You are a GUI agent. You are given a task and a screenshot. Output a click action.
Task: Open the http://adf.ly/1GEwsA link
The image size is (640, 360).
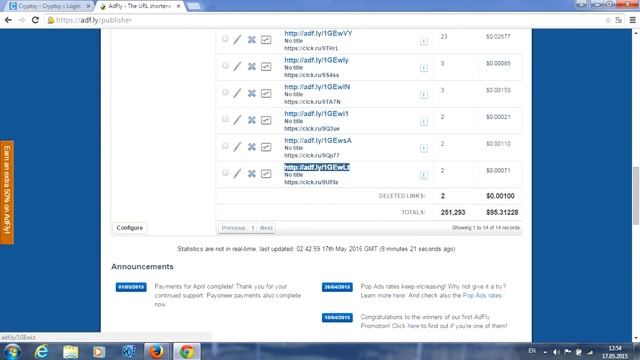[x=318, y=140]
